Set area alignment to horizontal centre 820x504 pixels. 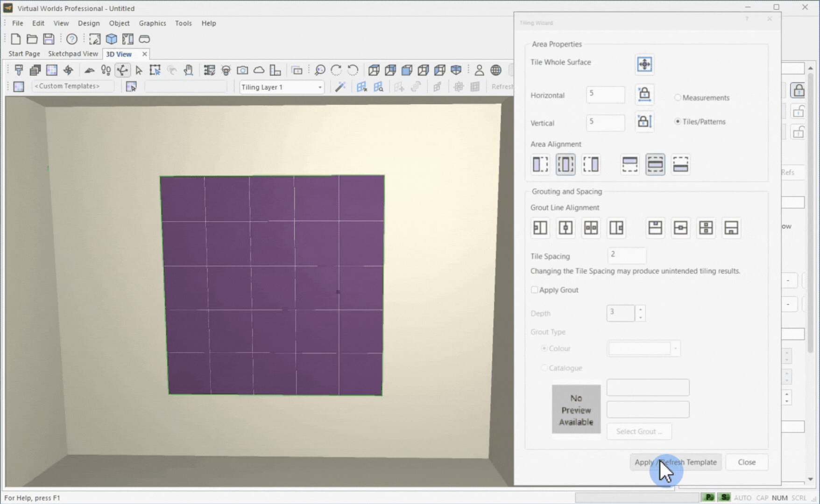coord(566,164)
